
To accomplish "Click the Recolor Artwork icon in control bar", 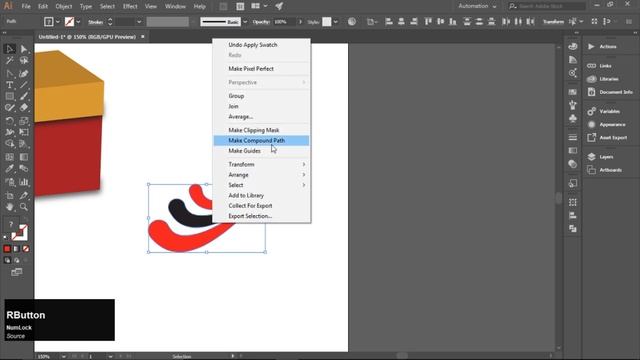I will [351, 22].
